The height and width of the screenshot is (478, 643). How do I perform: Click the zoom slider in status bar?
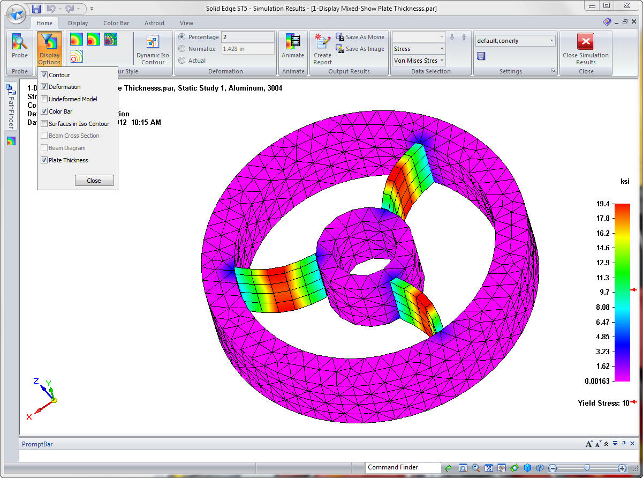[585, 467]
